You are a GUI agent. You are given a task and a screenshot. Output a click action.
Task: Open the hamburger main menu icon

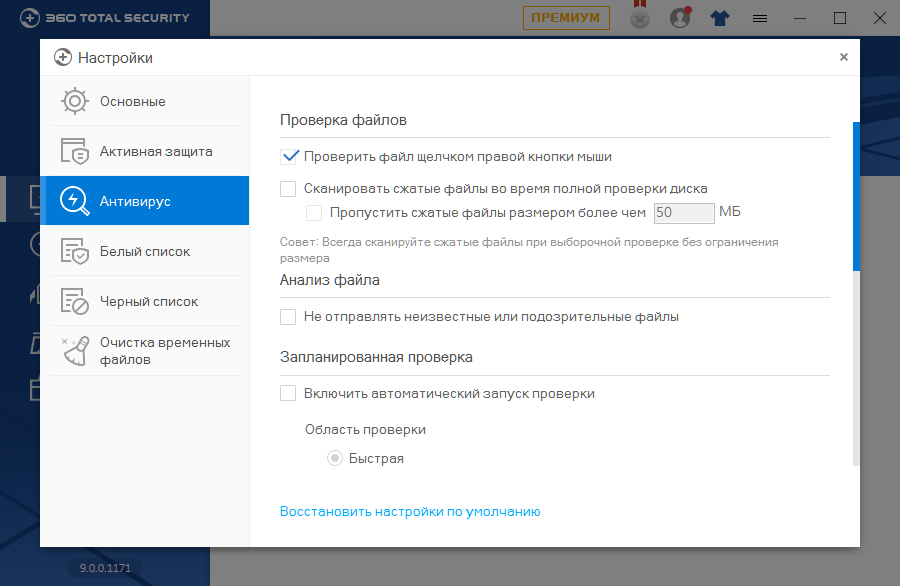pyautogui.click(x=760, y=19)
